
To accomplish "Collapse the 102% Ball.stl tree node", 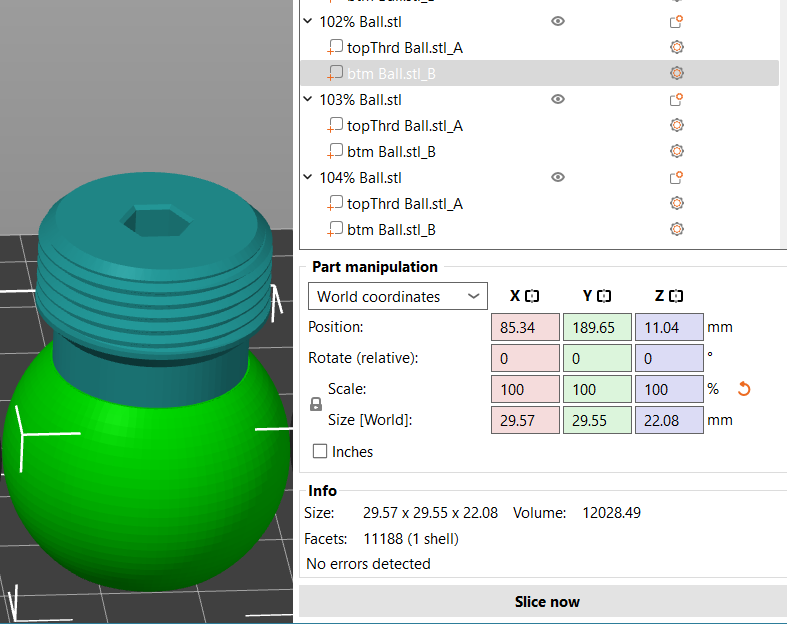I will click(308, 21).
